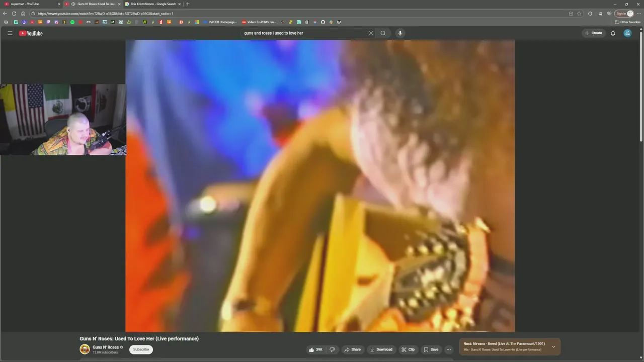This screenshot has width=644, height=362.
Task: Open YouTube notifications bell
Action: click(x=613, y=33)
